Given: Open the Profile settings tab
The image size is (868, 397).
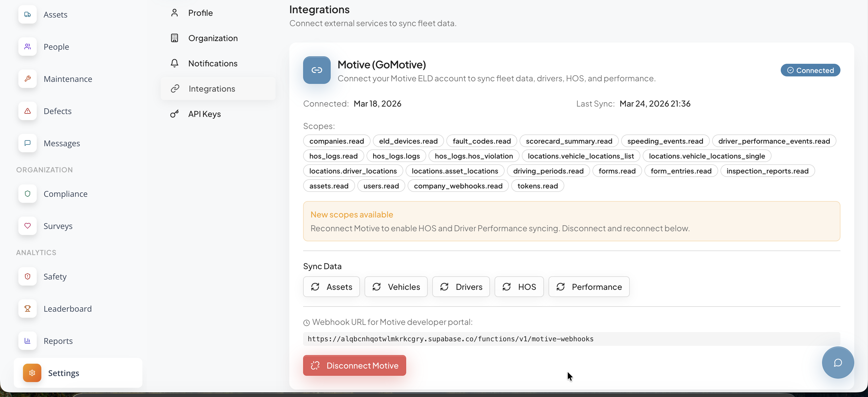Looking at the screenshot, I should (x=200, y=13).
